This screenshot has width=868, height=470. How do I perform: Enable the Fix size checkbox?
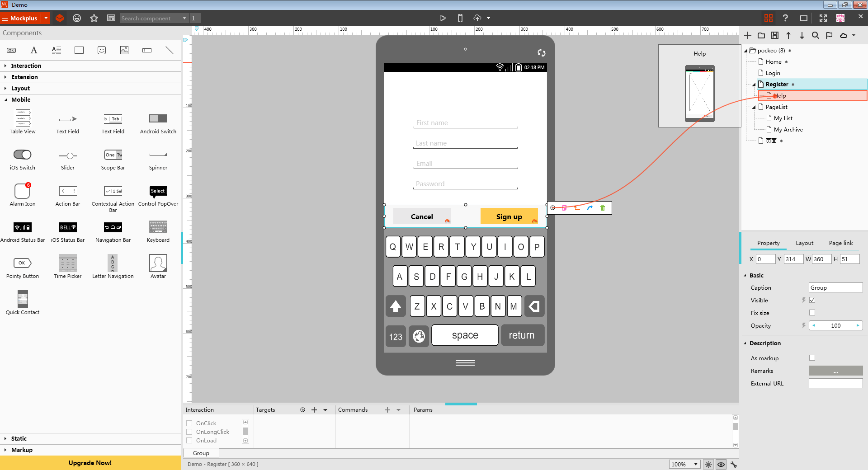click(812, 313)
